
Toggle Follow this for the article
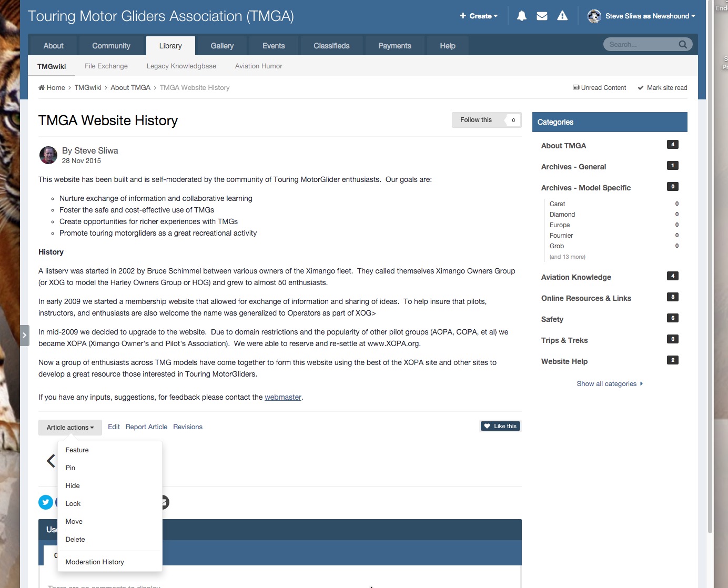click(476, 120)
